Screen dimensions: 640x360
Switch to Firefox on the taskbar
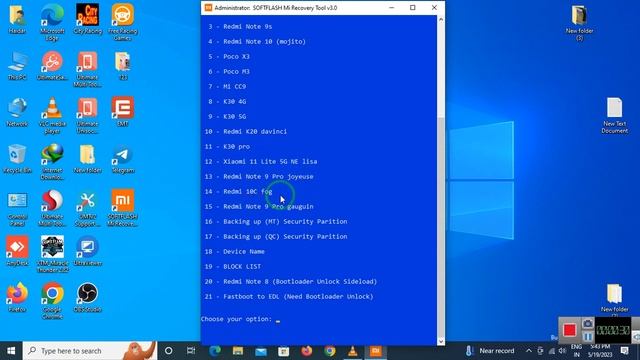[307, 351]
